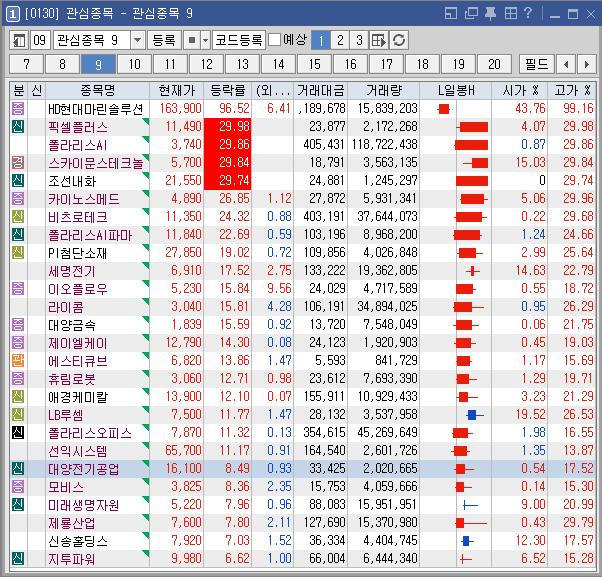Select the 대양전기공업 stock row name
Screen dimensions: 602x577
click(x=84, y=469)
